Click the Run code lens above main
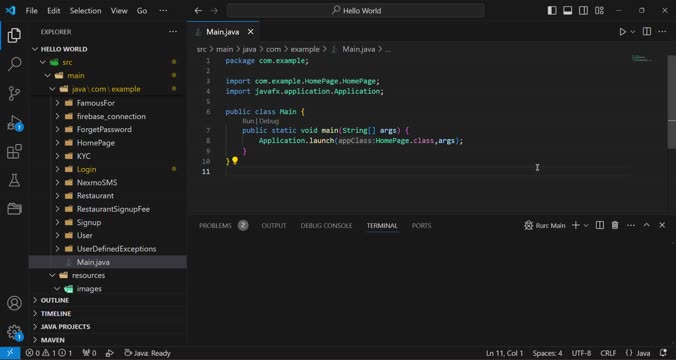This screenshot has height=360, width=676. coord(248,121)
